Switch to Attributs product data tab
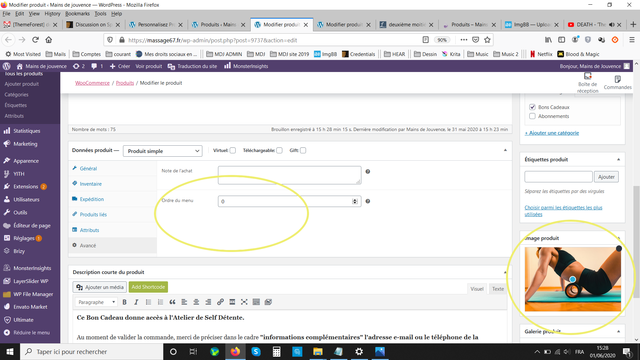 pyautogui.click(x=89, y=230)
